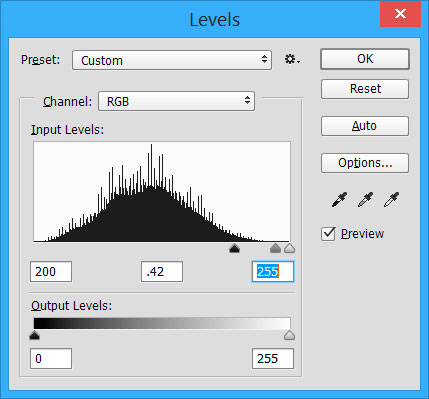Screen dimensions: 429x399
Task: Toggle the Preview checkbox
Action: coord(328,234)
